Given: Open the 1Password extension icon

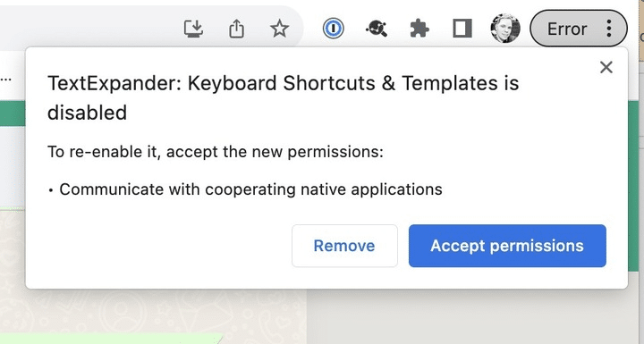Looking at the screenshot, I should pyautogui.click(x=333, y=29).
